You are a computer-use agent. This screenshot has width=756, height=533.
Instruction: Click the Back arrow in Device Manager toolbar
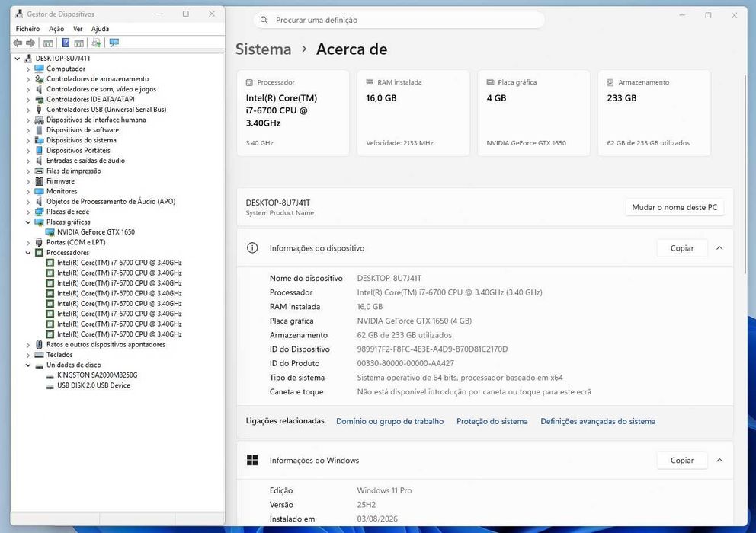18,43
